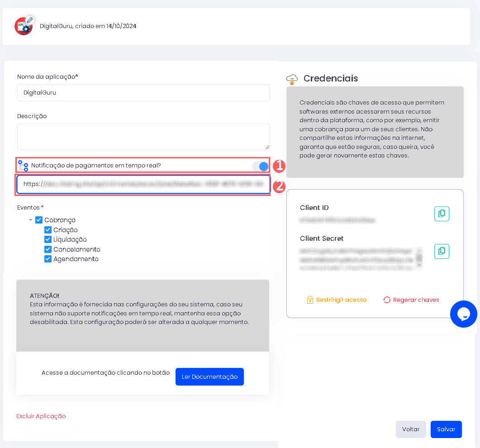480x448 pixels.
Task: Copy the Client ID using its copy icon
Action: 442,214
